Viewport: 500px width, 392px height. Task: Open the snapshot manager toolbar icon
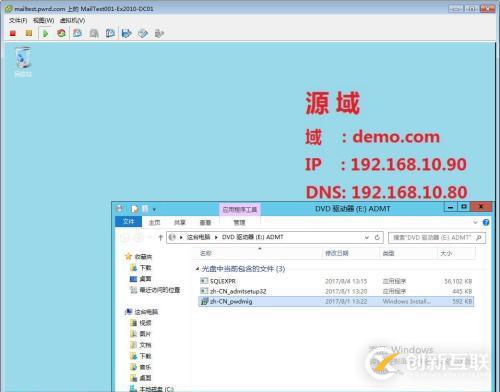[110, 33]
